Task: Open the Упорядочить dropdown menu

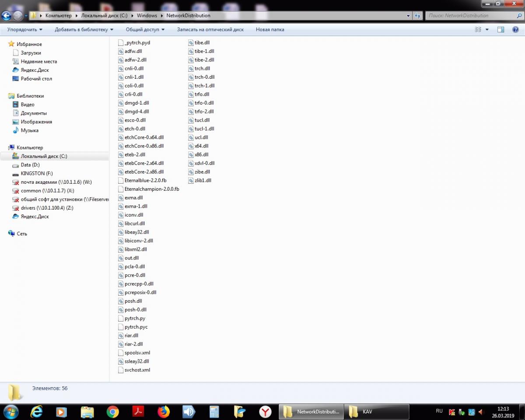Action: pos(25,30)
